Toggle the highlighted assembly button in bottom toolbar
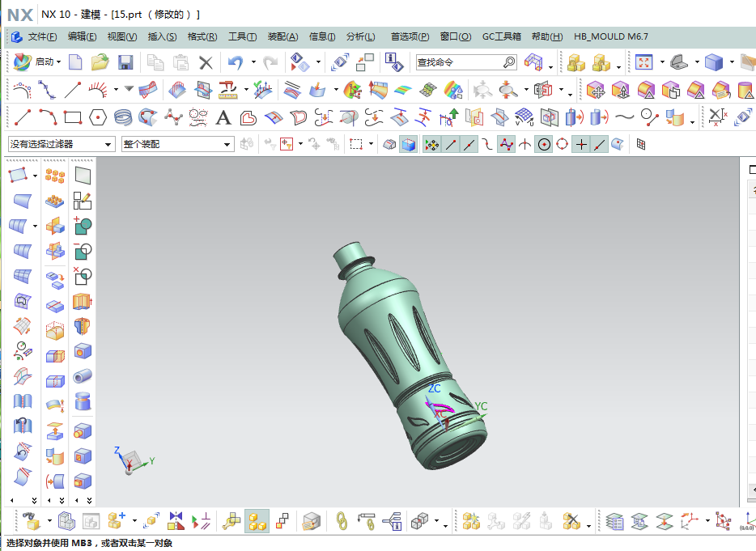756x551 pixels. tap(257, 520)
